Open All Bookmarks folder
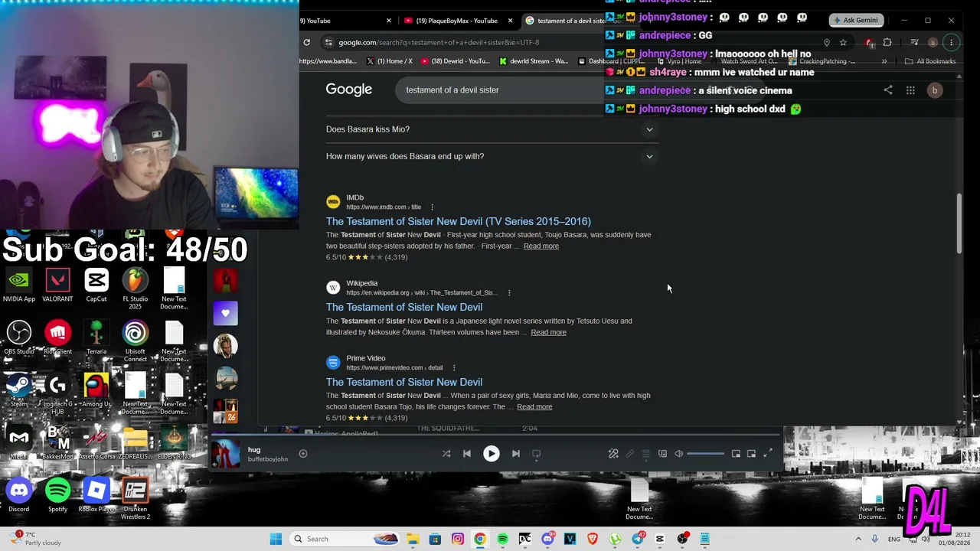 coord(930,61)
